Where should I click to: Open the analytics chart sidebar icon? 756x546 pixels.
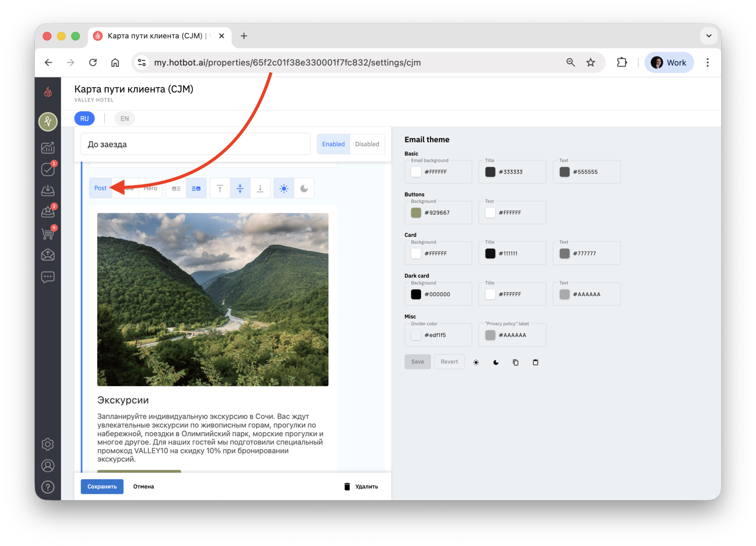48,148
